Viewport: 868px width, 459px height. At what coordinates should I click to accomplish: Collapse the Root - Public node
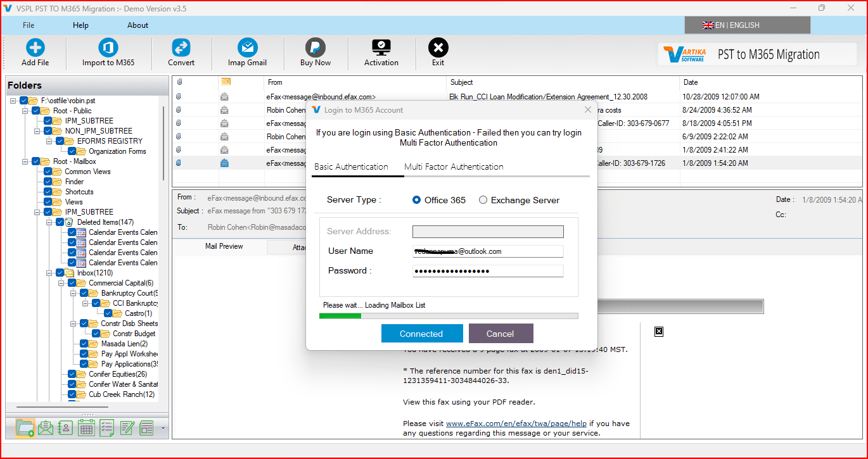(x=25, y=111)
